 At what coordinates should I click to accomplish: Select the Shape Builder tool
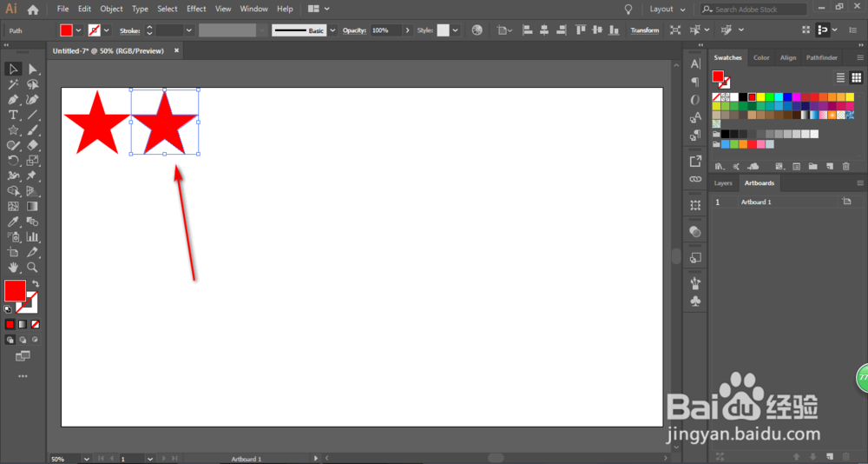point(13,191)
